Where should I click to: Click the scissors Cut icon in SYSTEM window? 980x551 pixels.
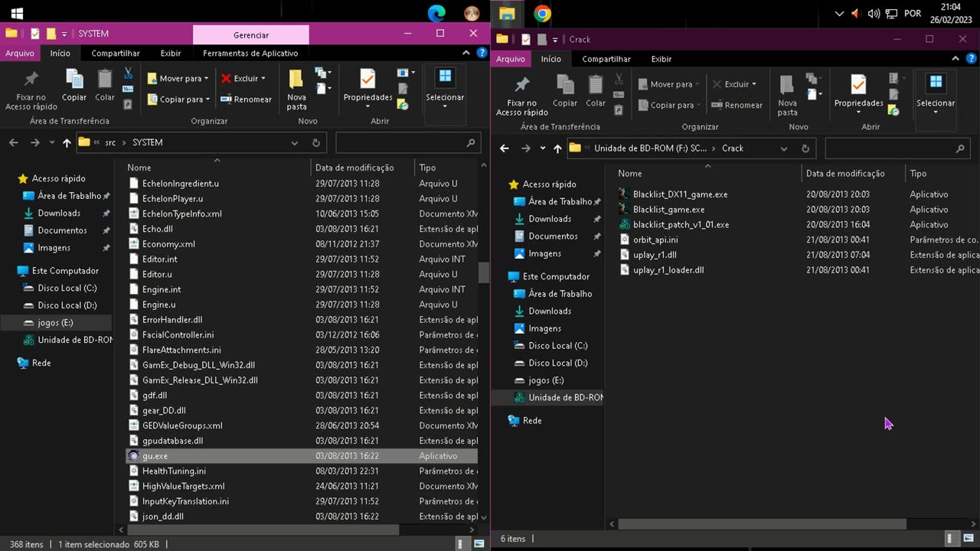coord(128,73)
